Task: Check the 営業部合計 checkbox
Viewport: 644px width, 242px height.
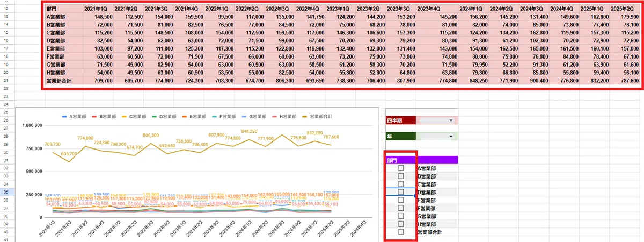Action: click(x=401, y=232)
